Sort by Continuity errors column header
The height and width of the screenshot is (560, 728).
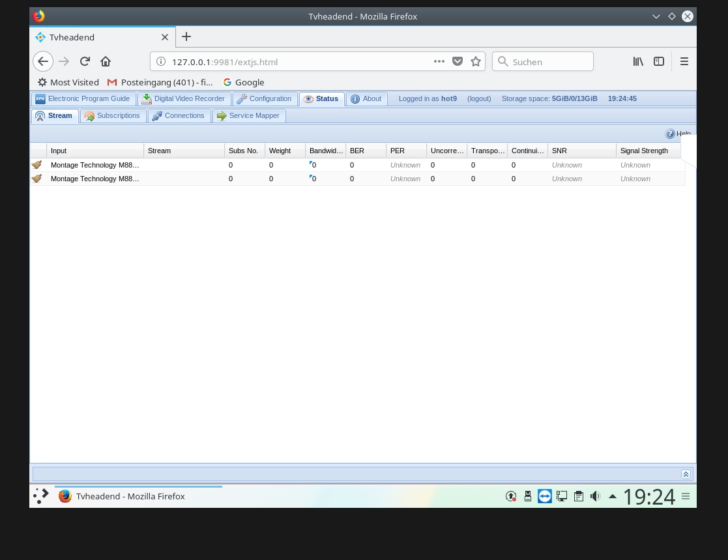527,151
